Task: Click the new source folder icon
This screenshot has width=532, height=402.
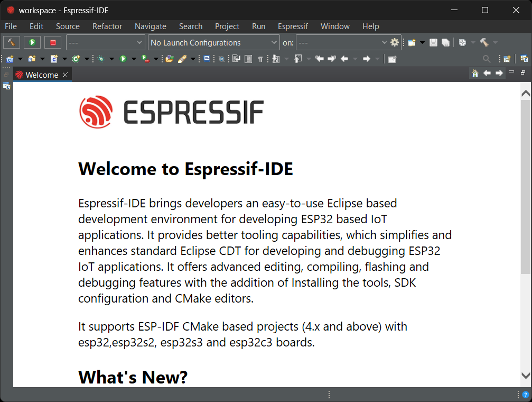Action: click(x=32, y=59)
